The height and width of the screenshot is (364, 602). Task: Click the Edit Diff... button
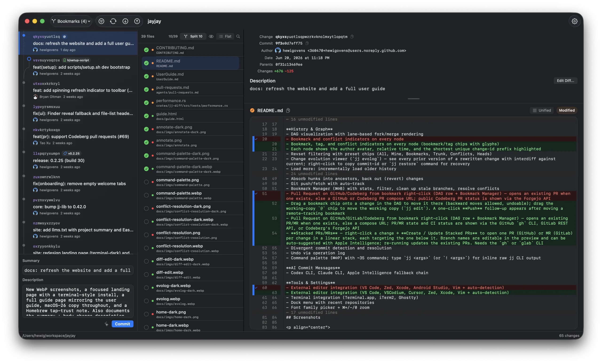pos(565,81)
